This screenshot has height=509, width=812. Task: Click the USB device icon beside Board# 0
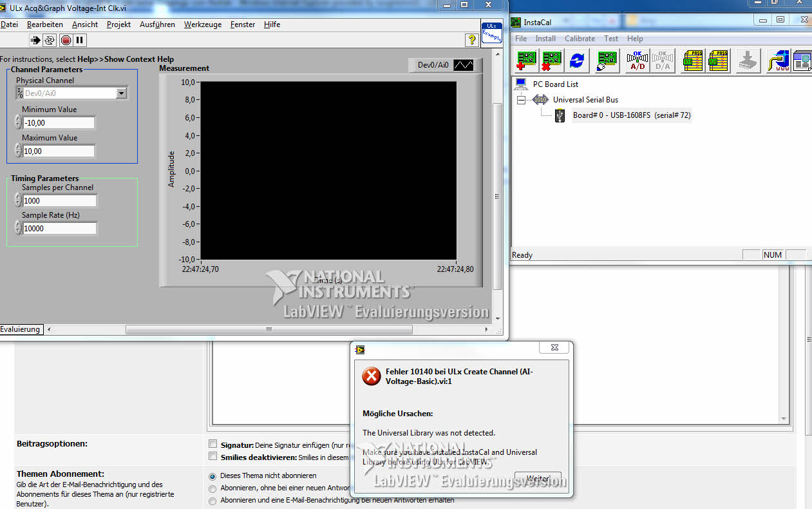560,115
